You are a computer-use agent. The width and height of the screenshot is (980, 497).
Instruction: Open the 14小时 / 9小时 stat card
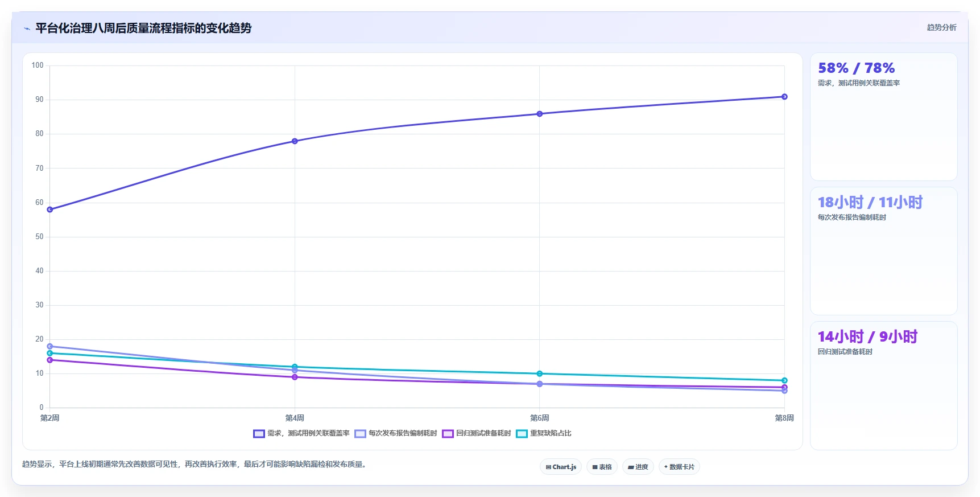click(x=884, y=385)
